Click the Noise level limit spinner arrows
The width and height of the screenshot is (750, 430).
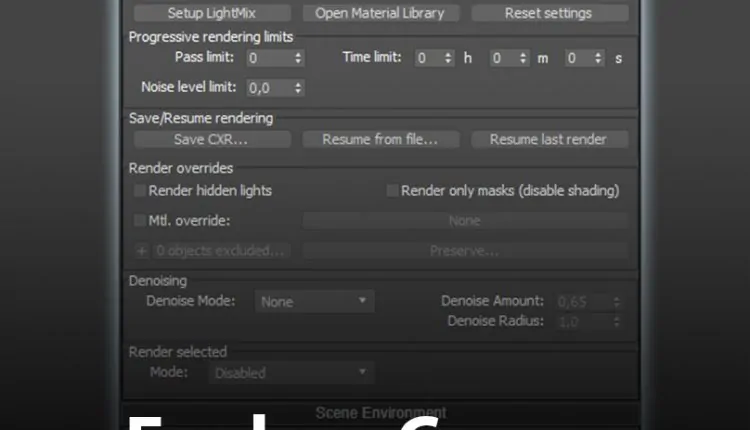[x=298, y=88]
